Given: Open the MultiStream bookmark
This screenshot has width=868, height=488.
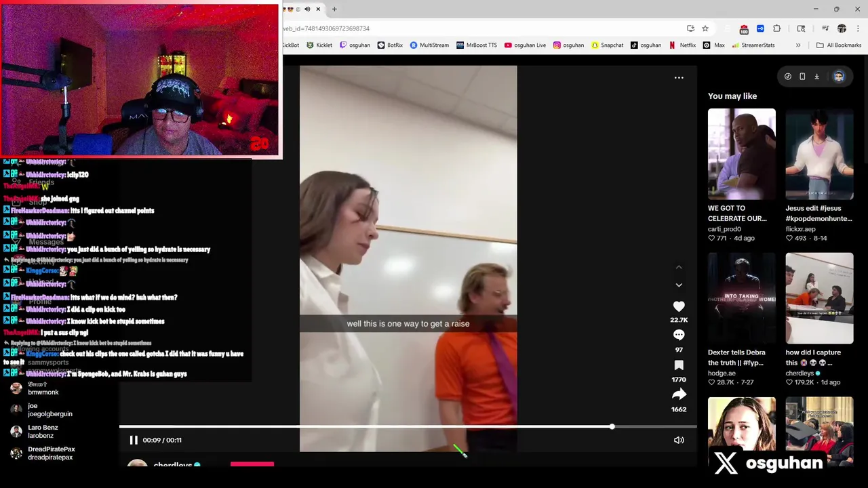Looking at the screenshot, I should 429,45.
